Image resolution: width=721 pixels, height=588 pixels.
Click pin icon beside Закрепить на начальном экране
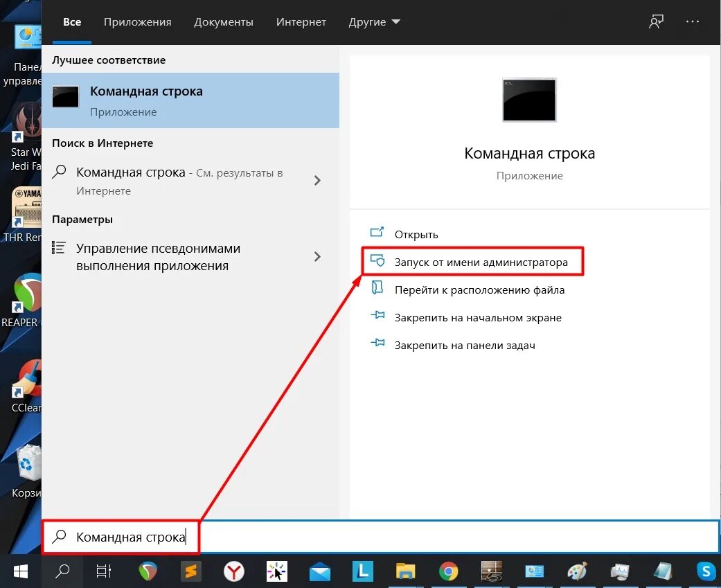point(377,315)
